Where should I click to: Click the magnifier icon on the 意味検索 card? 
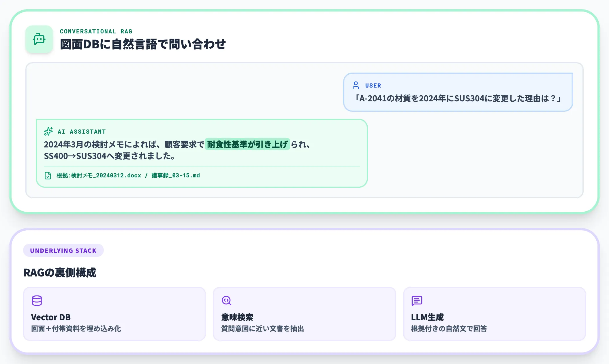(227, 301)
